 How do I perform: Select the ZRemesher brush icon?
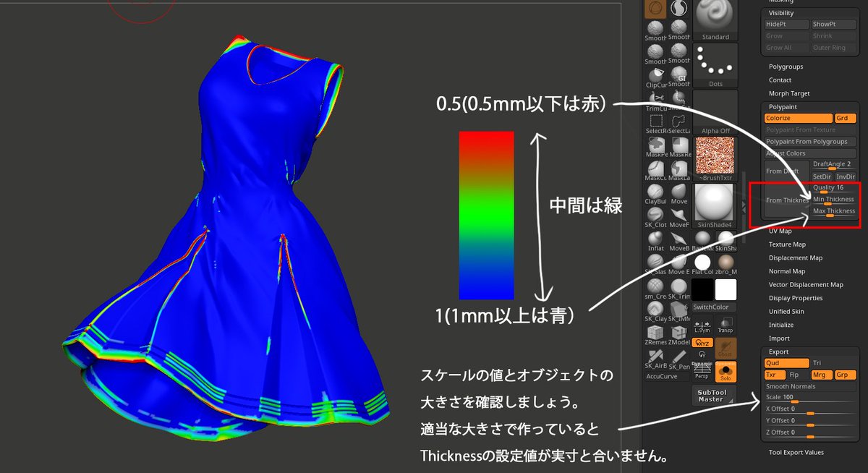(x=656, y=334)
